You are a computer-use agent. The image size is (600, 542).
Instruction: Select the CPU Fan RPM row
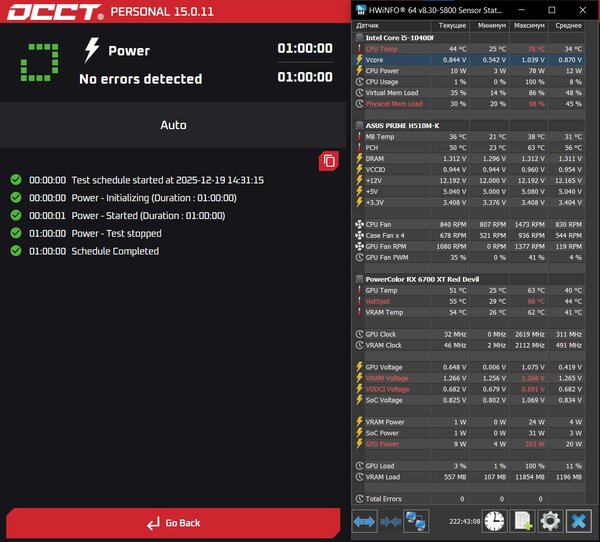469,224
